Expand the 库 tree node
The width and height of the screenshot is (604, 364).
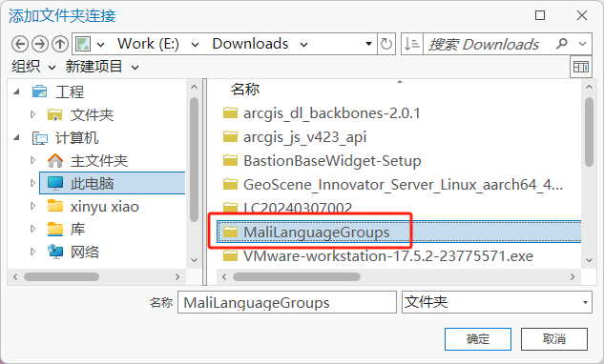point(32,230)
